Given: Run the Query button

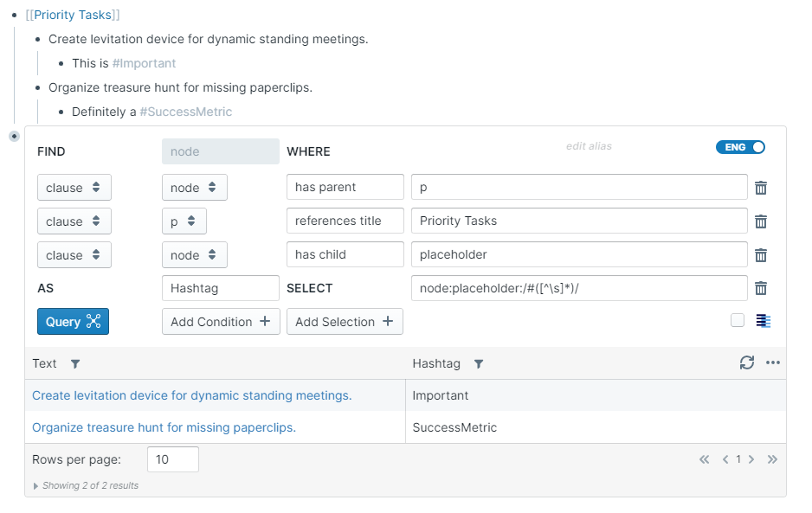Looking at the screenshot, I should coord(73,322).
